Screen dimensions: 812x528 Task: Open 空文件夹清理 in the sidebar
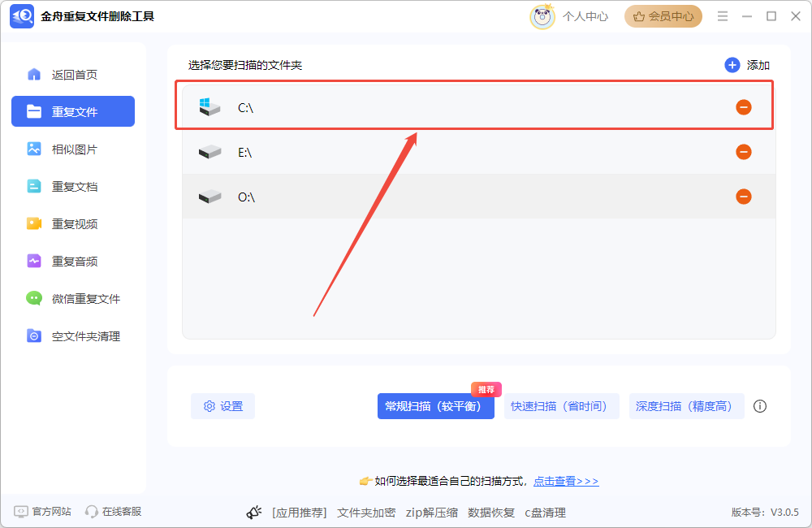[x=72, y=335]
